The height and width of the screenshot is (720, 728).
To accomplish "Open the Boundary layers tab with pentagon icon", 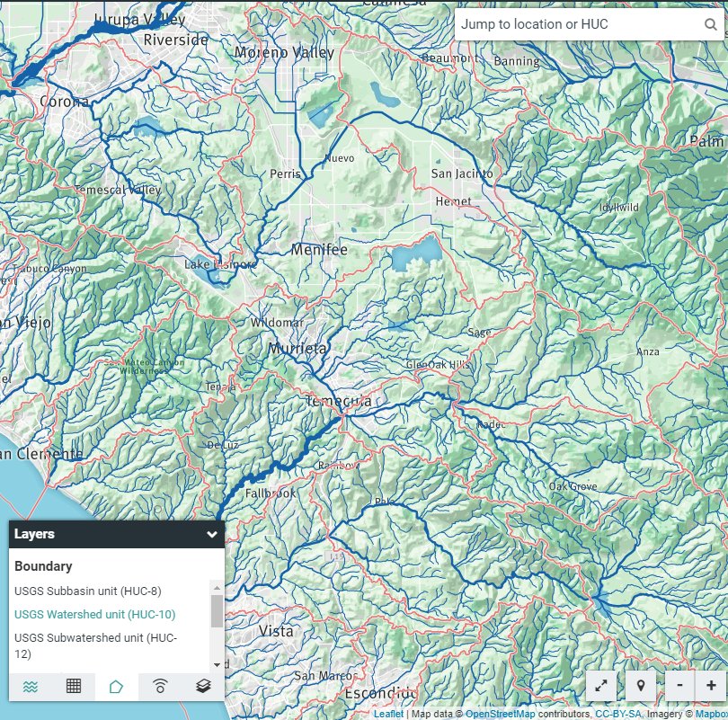I will click(x=116, y=686).
